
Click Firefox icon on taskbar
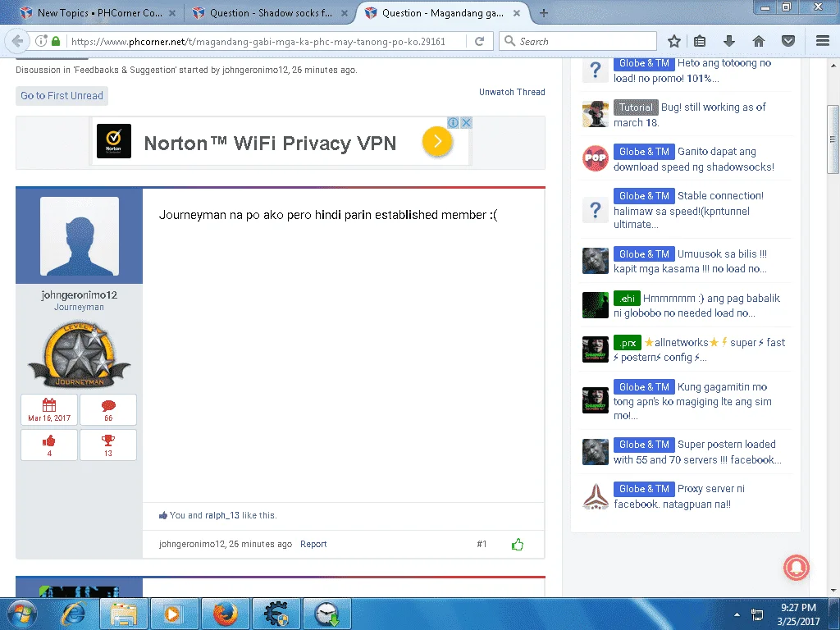pyautogui.click(x=225, y=614)
